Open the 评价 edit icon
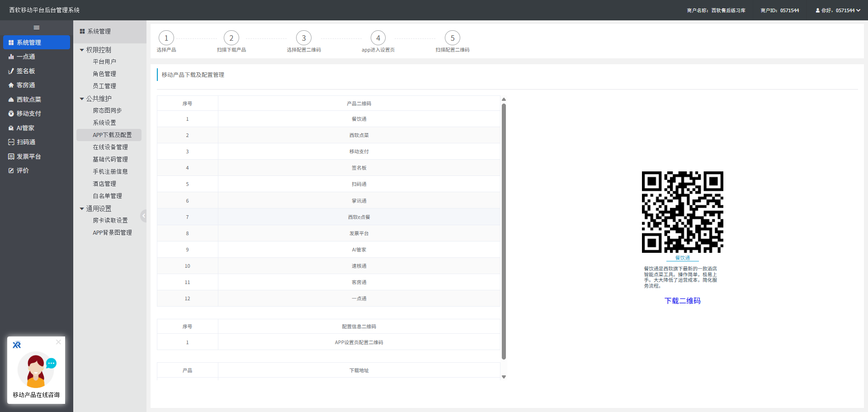 (x=11, y=170)
